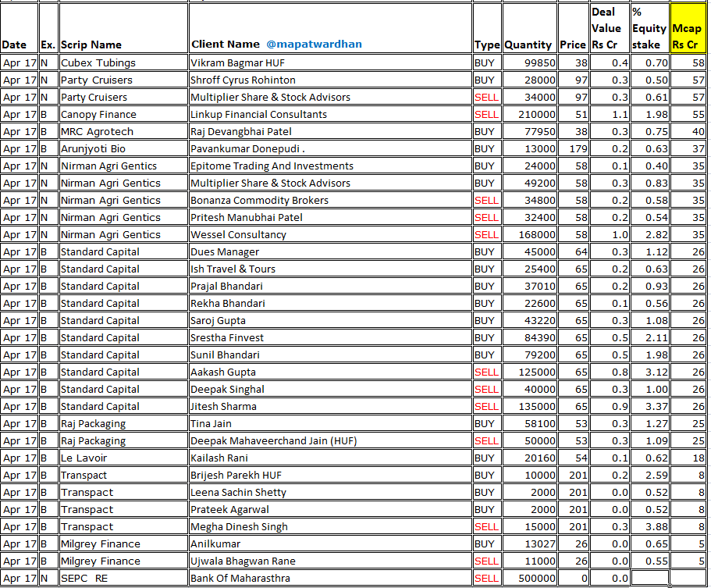
Task: Select quantity 500000 cell
Action: click(x=529, y=579)
